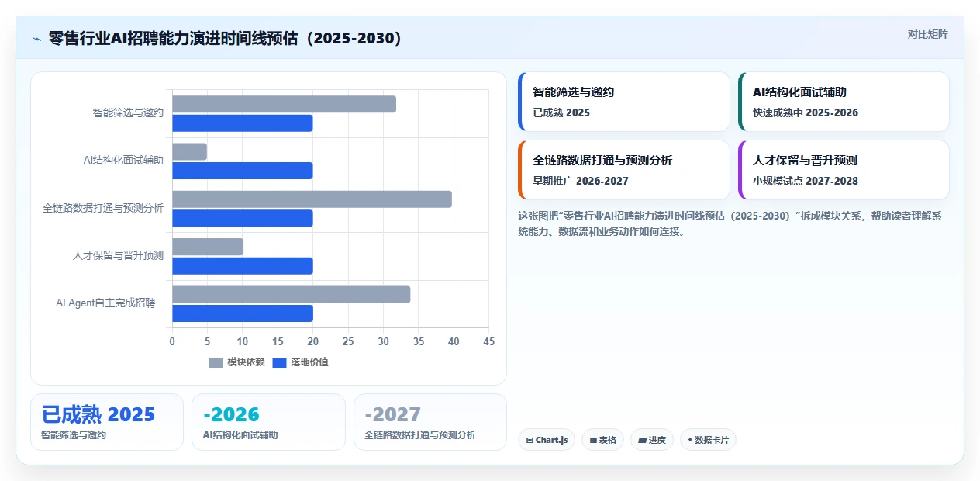This screenshot has width=980, height=481.
Task: Toggle the 模块依赖 legend entry
Action: pos(237,362)
